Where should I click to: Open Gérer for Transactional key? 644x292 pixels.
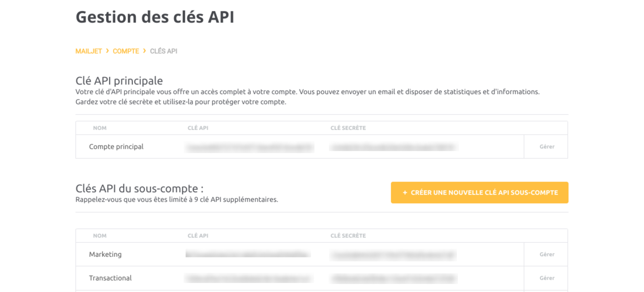pos(547,278)
